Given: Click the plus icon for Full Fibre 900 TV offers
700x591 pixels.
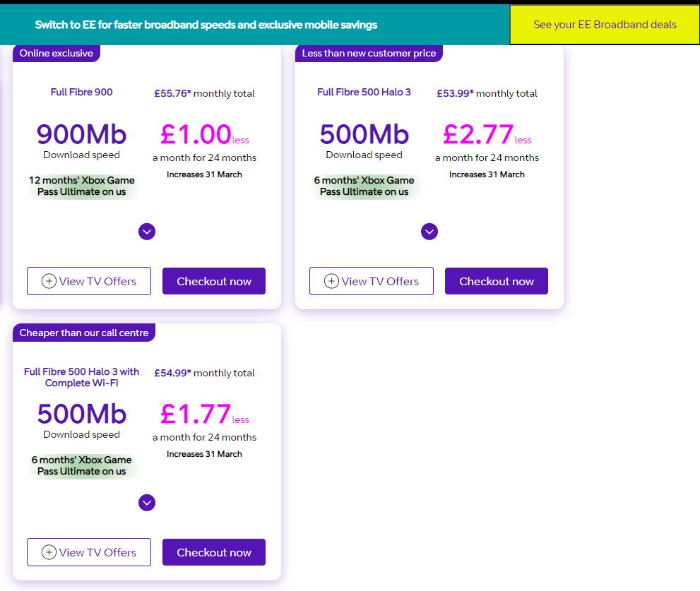Looking at the screenshot, I should 49,281.
